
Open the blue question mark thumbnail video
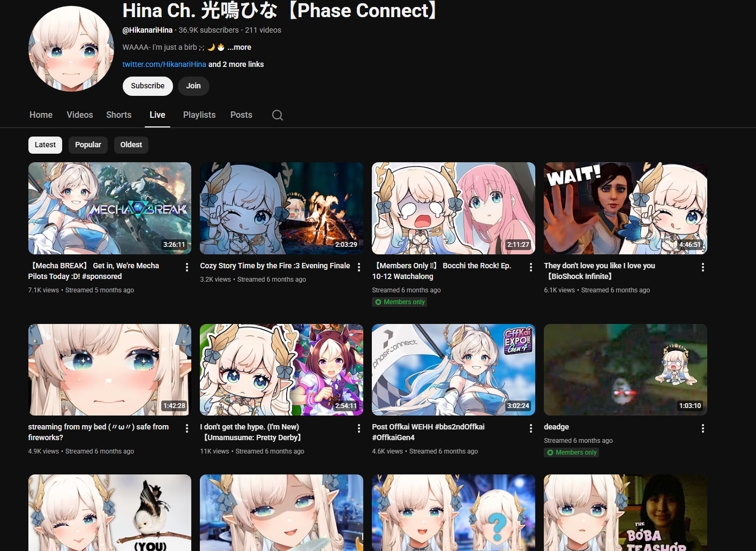(x=453, y=512)
